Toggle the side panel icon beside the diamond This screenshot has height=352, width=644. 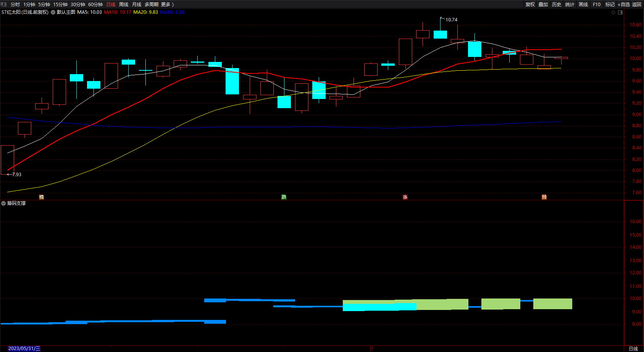click(620, 12)
